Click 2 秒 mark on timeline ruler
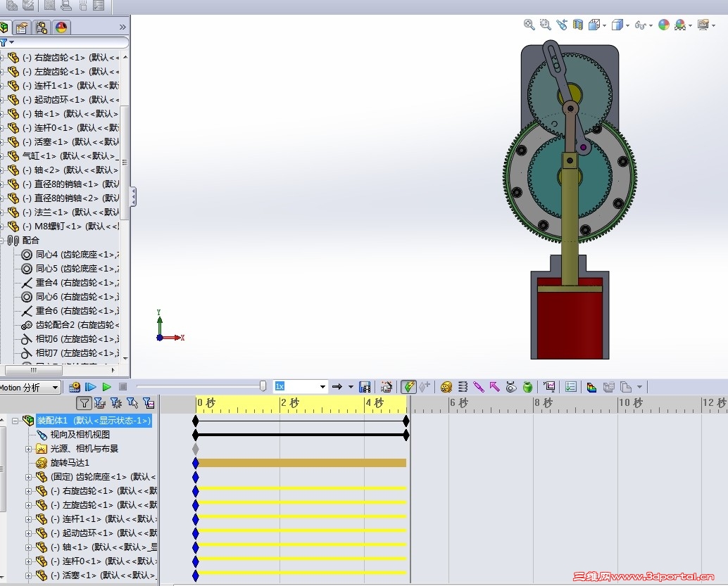Screen dimensions: 728x586 point(289,402)
